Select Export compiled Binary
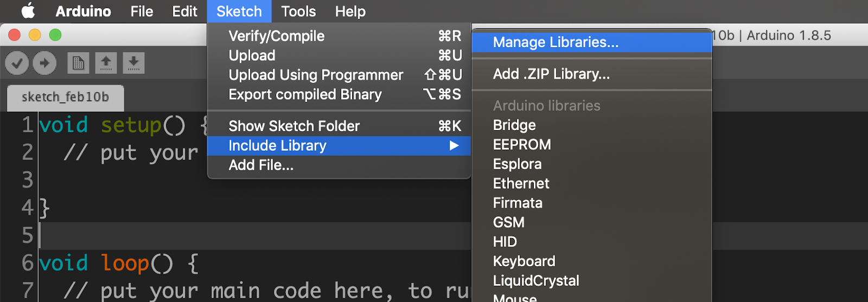Screen dimensions: 868x302 click(x=339, y=94)
